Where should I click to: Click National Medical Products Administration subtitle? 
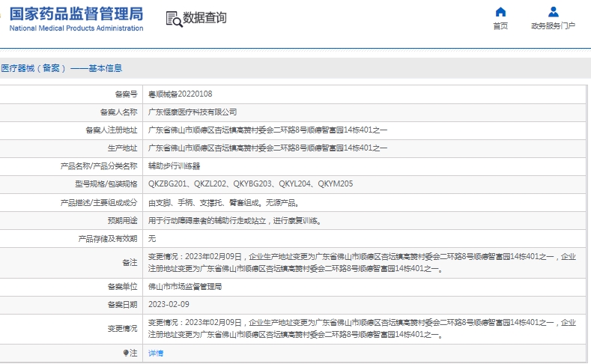76,28
